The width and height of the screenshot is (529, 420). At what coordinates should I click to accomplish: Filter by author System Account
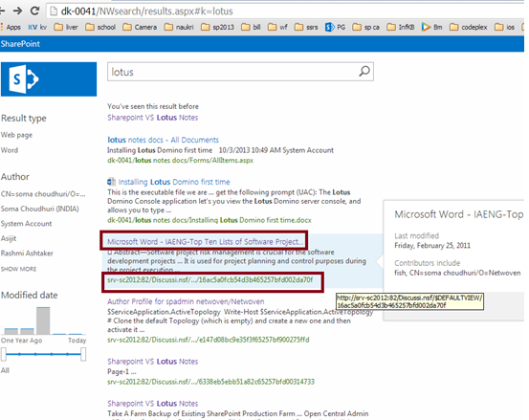coord(27,224)
